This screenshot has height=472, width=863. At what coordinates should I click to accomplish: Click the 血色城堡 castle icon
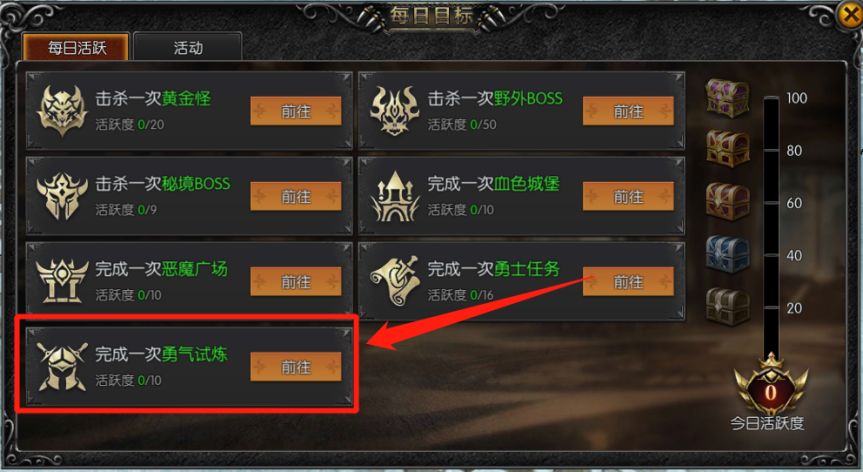click(394, 196)
